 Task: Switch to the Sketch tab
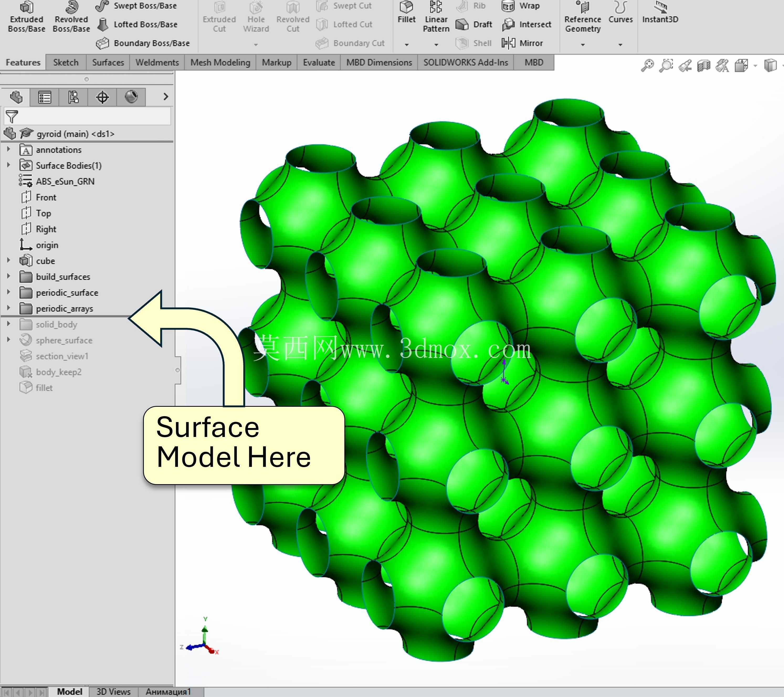click(x=66, y=62)
